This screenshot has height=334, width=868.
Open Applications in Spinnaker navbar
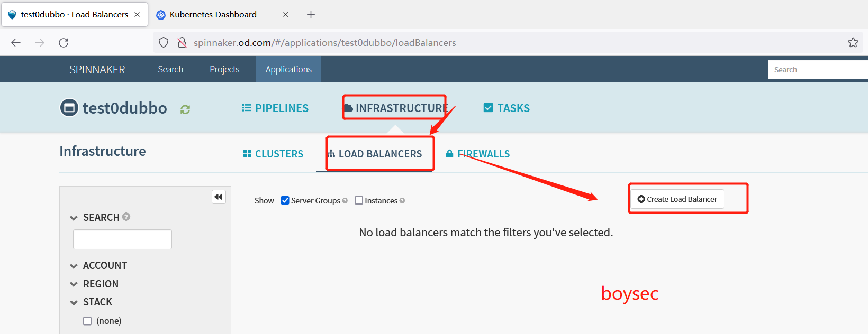pyautogui.click(x=288, y=70)
